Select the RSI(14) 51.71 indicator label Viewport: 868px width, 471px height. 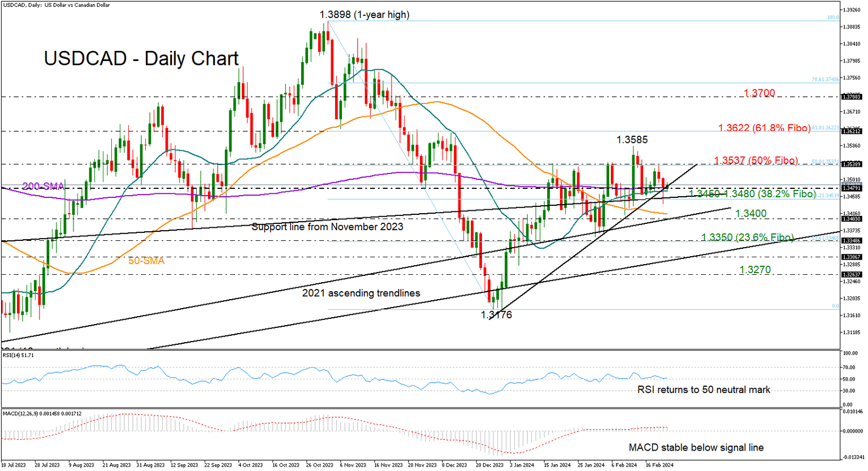[x=19, y=355]
